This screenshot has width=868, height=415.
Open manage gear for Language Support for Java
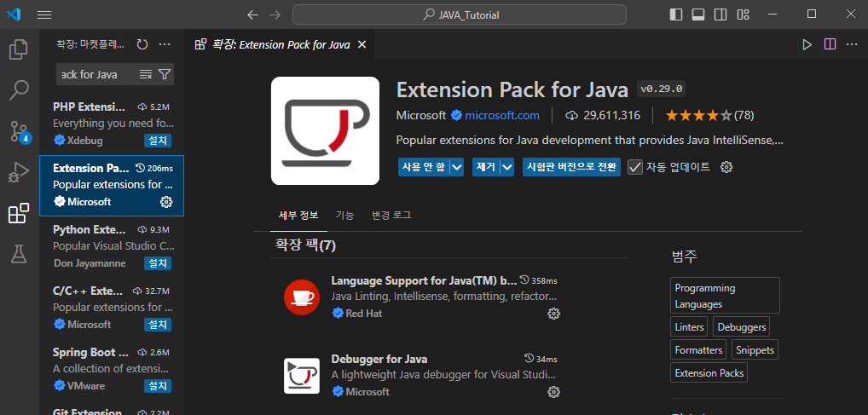point(553,314)
